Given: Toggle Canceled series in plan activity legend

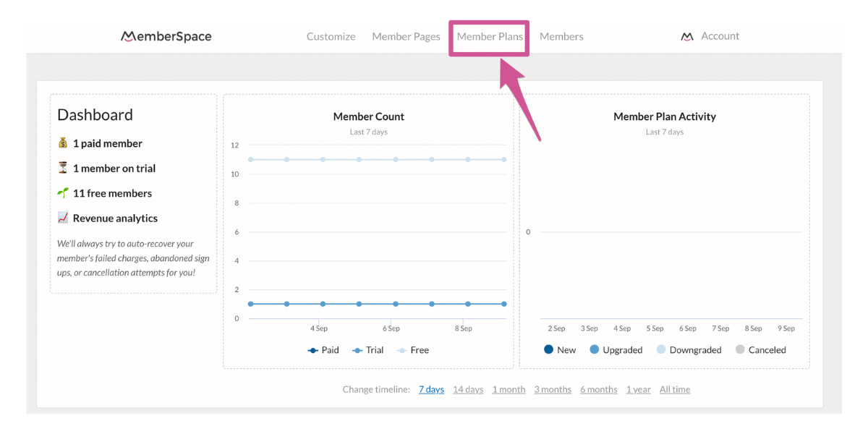Looking at the screenshot, I should click(760, 349).
